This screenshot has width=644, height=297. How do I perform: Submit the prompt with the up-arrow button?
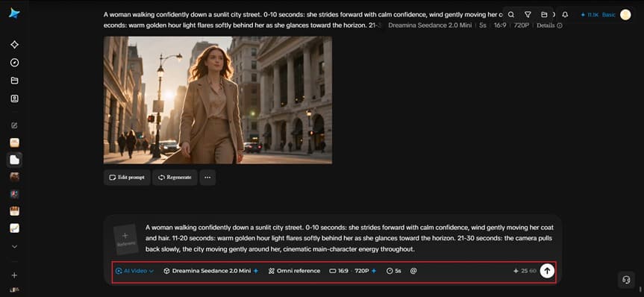point(547,271)
